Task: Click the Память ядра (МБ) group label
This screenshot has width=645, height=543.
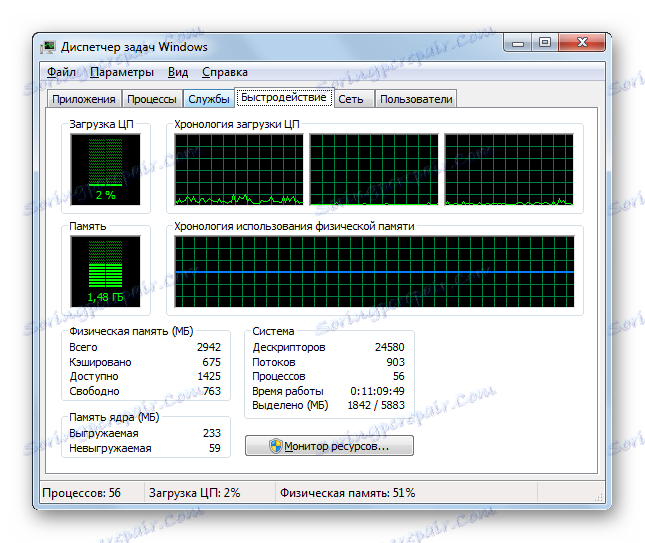Action: coord(114,418)
